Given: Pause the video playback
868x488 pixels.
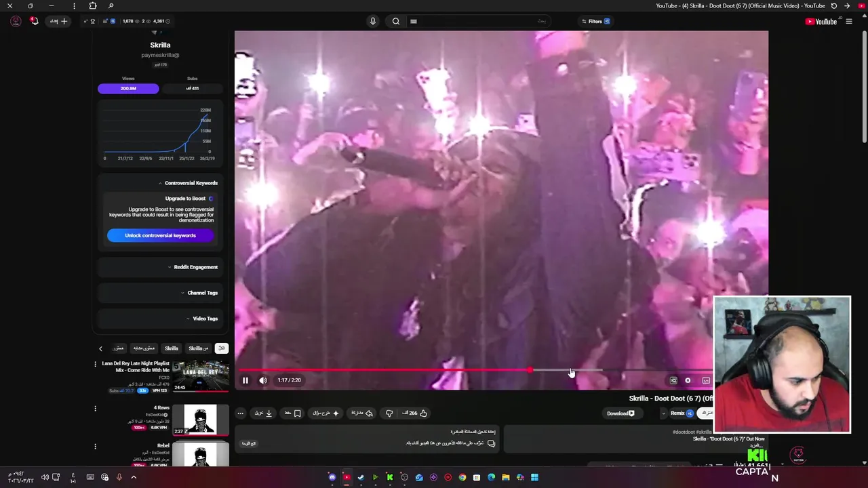Looking at the screenshot, I should click(x=245, y=380).
